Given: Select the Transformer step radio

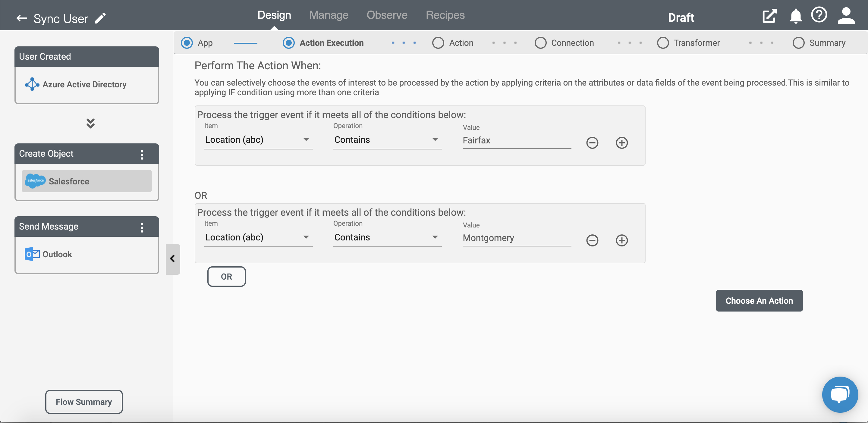Looking at the screenshot, I should tap(663, 43).
